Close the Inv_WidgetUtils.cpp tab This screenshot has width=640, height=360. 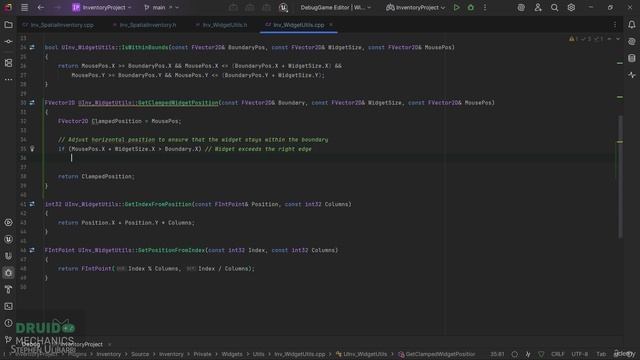pos(331,25)
